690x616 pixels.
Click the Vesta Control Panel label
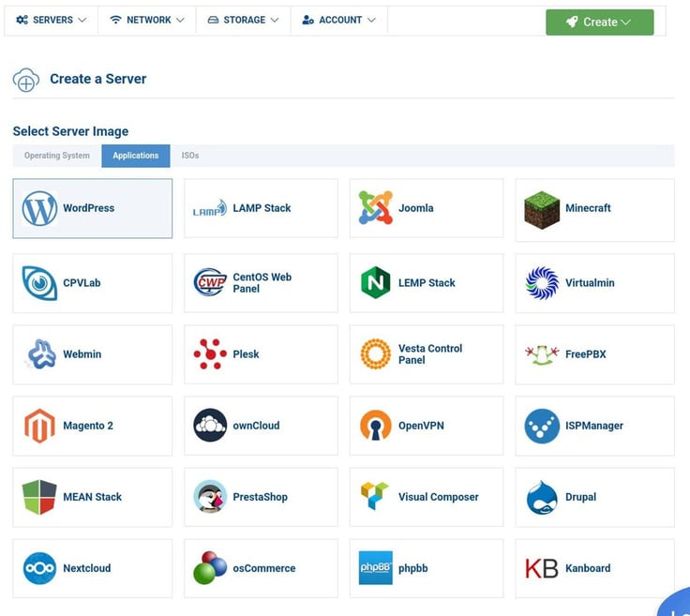pos(430,354)
